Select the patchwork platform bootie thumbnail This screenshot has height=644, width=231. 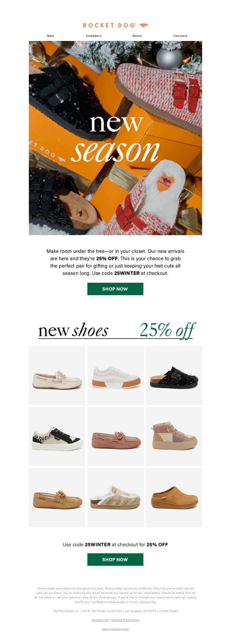(174, 437)
